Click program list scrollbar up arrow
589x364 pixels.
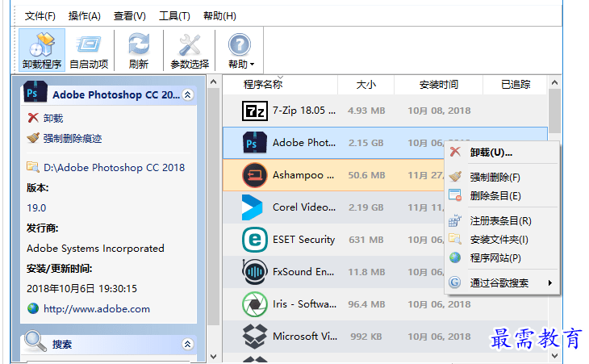coord(554,82)
